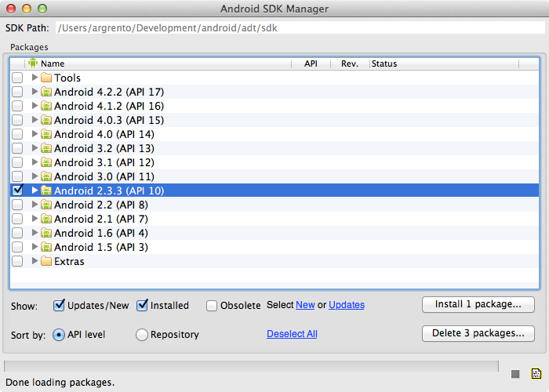Expand the Android 2.3.3 (API 10) node
The height and width of the screenshot is (392, 549).
click(35, 191)
